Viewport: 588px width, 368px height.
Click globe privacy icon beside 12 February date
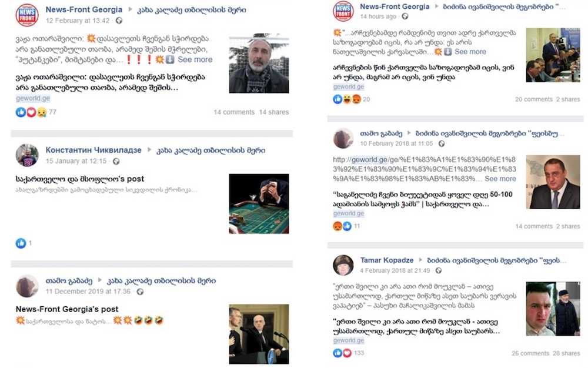pyautogui.click(x=119, y=21)
